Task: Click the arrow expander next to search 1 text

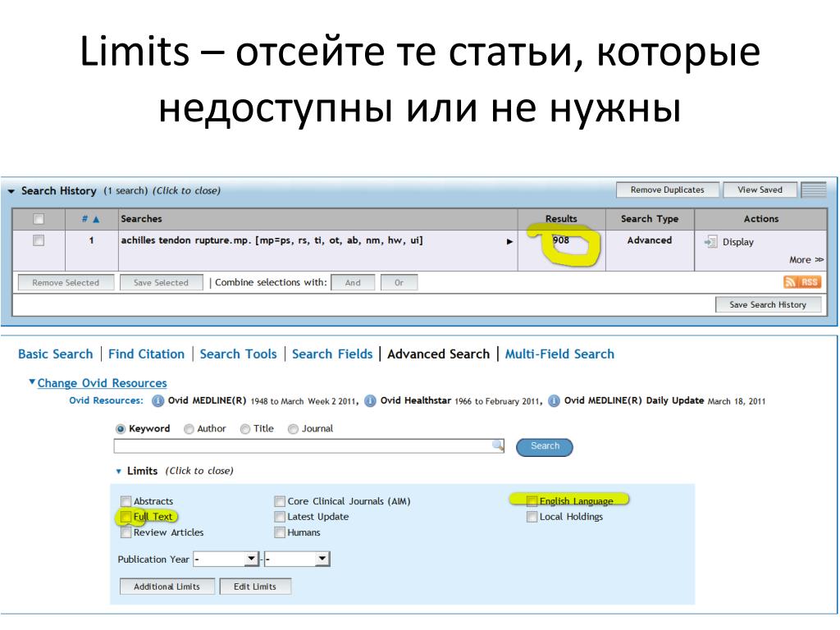Action: click(x=509, y=242)
